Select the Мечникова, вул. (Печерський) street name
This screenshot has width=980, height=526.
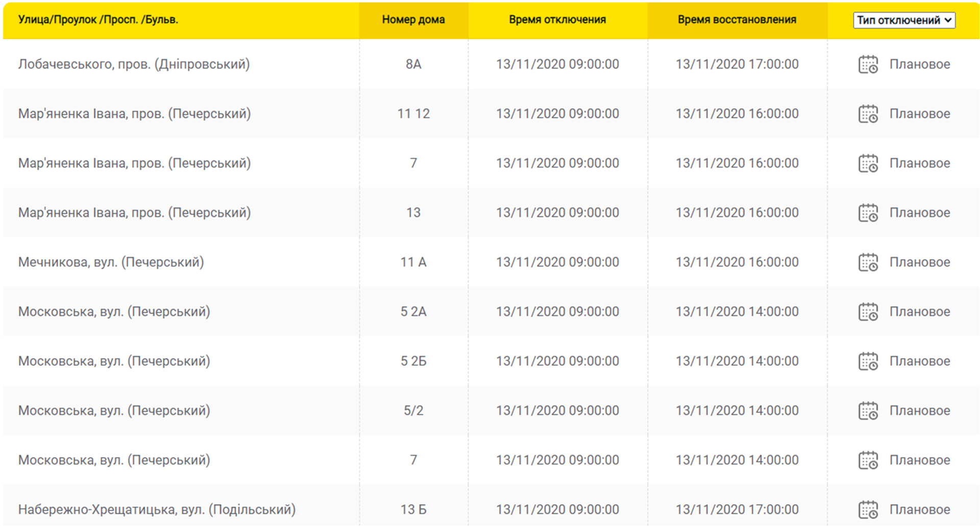pyautogui.click(x=111, y=262)
